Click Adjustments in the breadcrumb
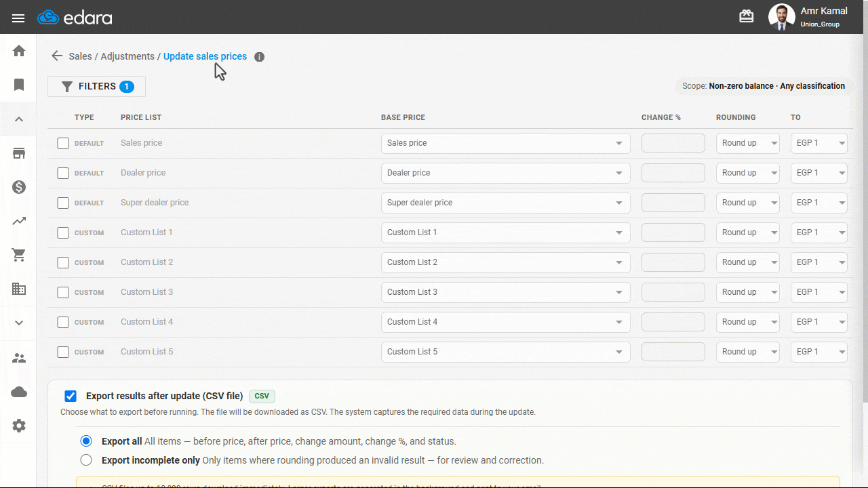This screenshot has height=488, width=868. pyautogui.click(x=127, y=56)
